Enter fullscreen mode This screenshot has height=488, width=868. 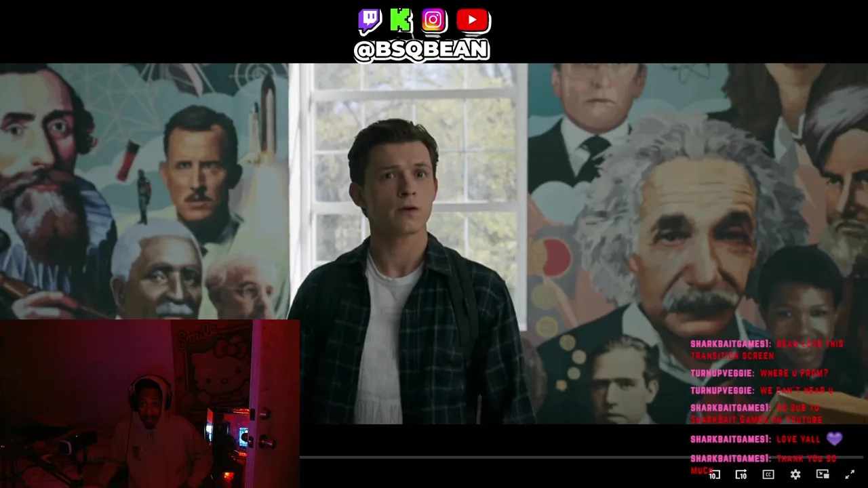[x=850, y=474]
